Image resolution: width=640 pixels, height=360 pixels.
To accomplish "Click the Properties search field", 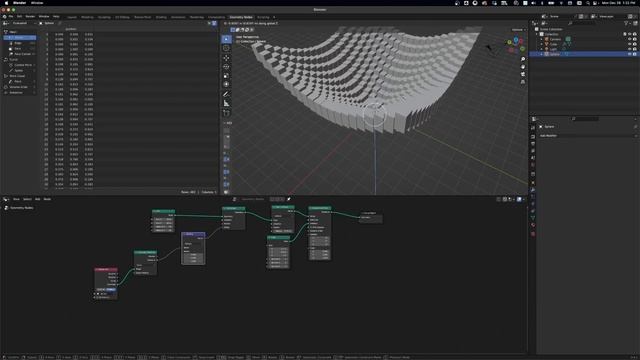I will 585,119.
